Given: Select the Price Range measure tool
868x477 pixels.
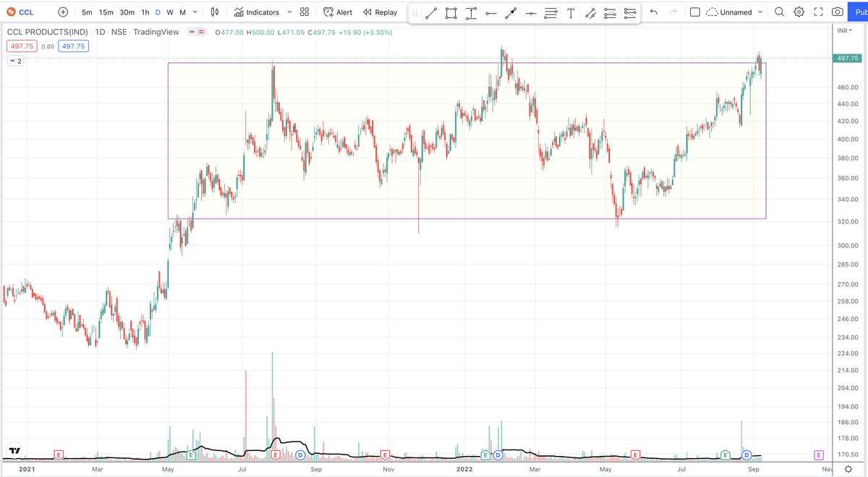Looking at the screenshot, I should (471, 13).
